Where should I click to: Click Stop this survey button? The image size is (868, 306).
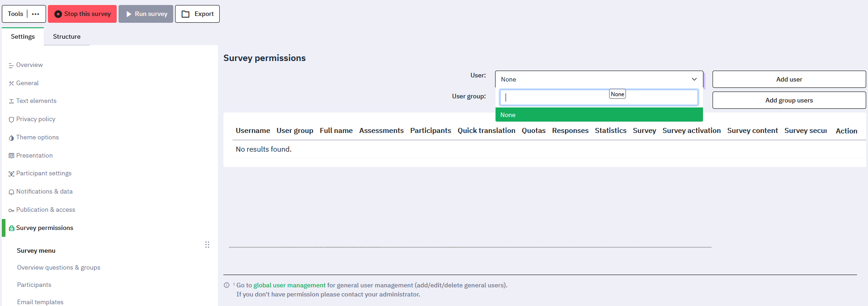pos(82,14)
